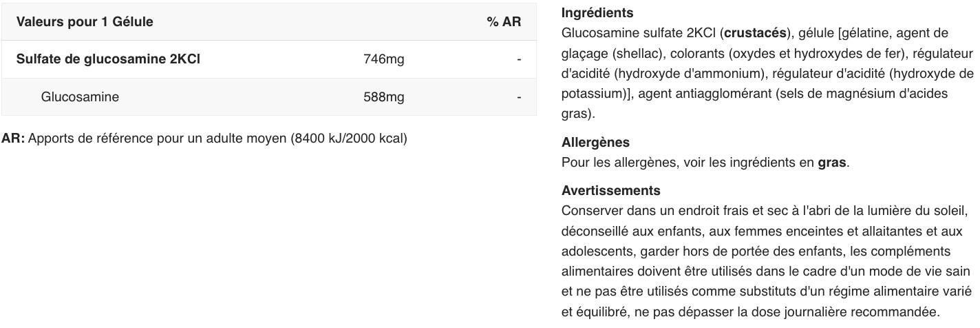Click the "% AR" column header

[504, 22]
